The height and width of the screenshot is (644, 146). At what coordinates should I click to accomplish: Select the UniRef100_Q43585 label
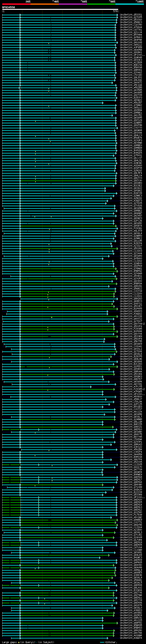click(131, 90)
